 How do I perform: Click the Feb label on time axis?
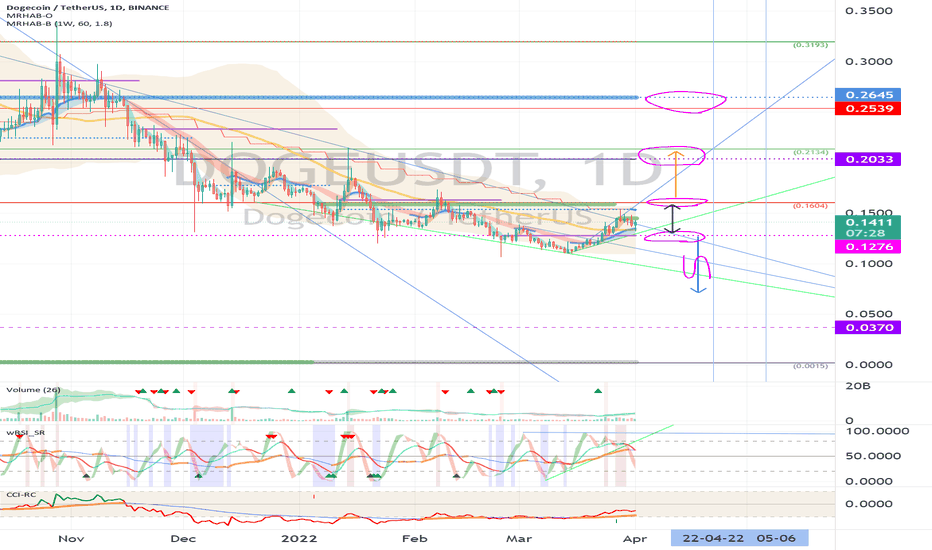(414, 539)
